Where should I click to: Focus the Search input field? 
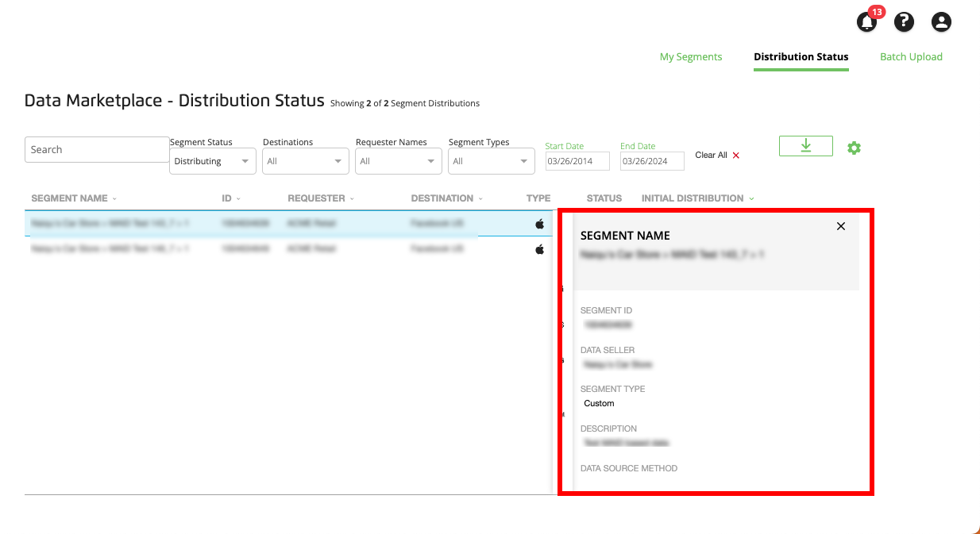[x=97, y=149]
